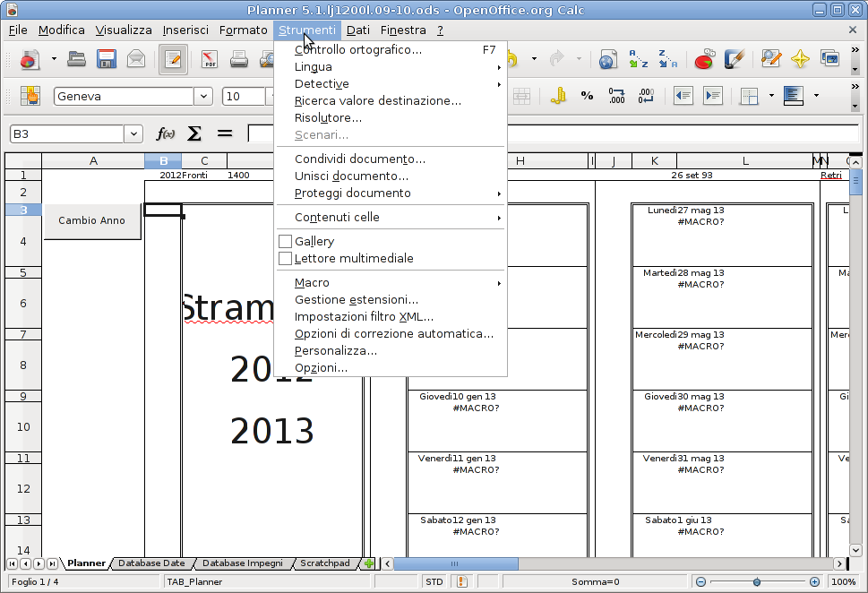Open the Formato menu
Image resolution: width=868 pixels, height=593 pixels.
click(243, 30)
